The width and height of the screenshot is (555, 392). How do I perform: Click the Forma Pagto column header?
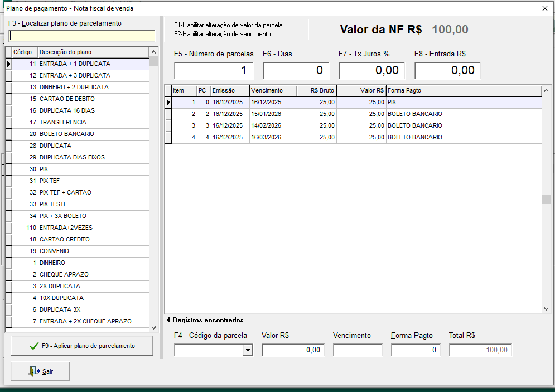pyautogui.click(x=463, y=90)
